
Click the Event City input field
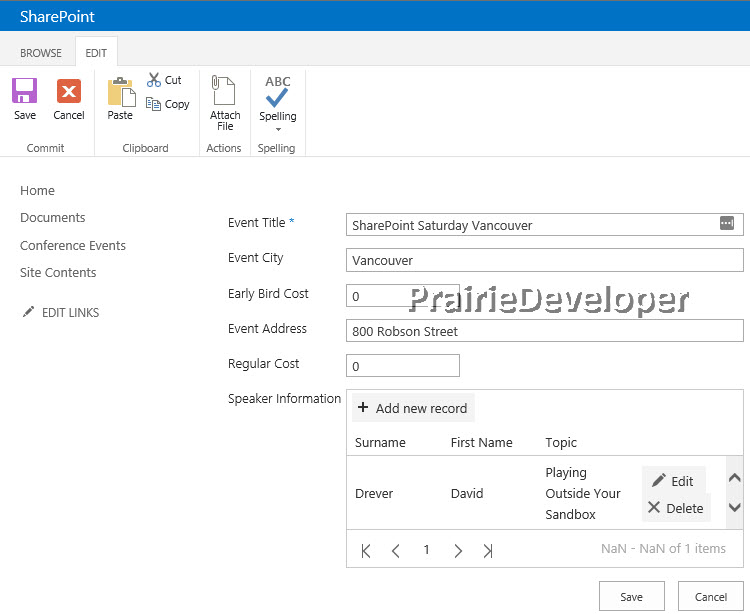pos(544,260)
